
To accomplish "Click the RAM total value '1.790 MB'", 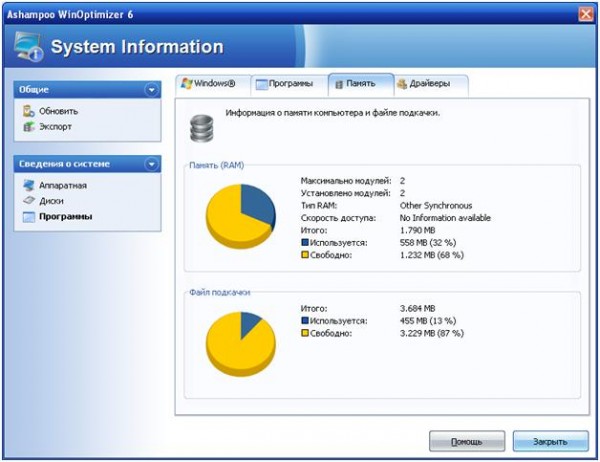I will click(417, 230).
